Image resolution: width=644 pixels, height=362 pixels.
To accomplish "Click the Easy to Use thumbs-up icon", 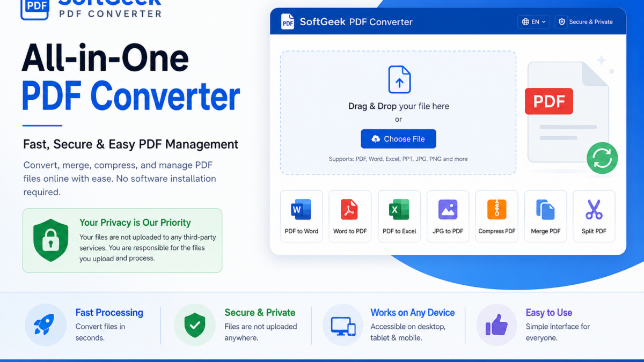I will tap(497, 325).
